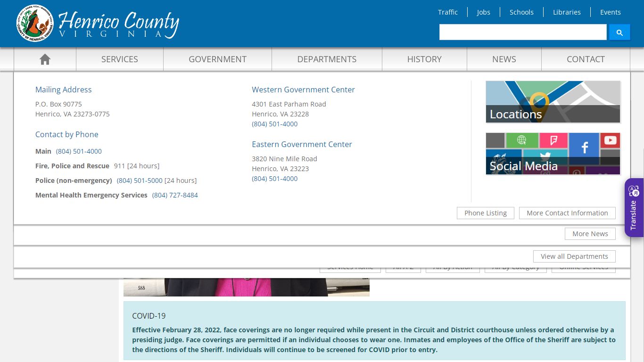Select the COVID-19 notice heading
644x362 pixels.
(x=149, y=316)
